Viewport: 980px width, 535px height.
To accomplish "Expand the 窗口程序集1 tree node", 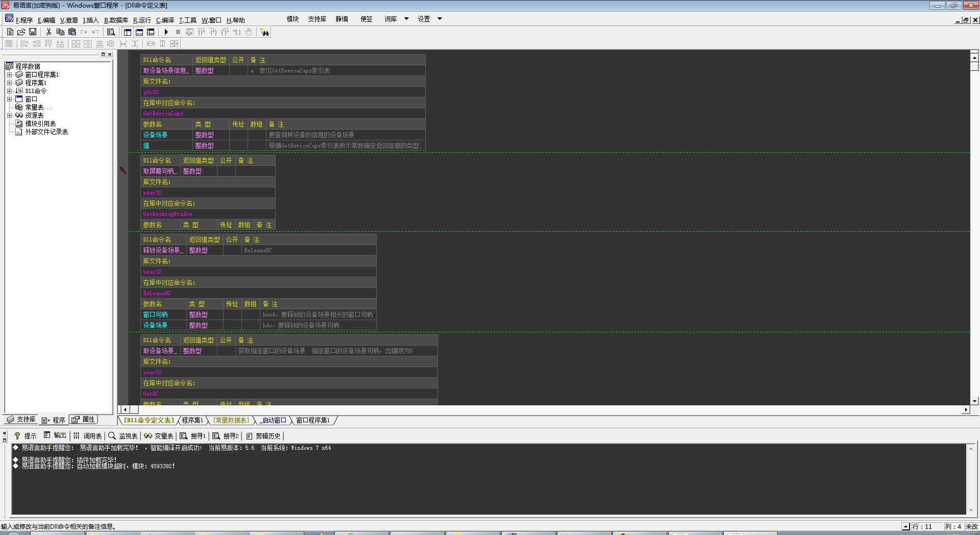I will (x=9, y=75).
